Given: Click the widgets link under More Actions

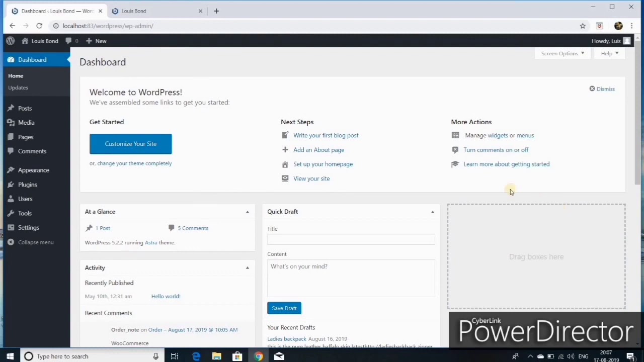Looking at the screenshot, I should (498, 135).
